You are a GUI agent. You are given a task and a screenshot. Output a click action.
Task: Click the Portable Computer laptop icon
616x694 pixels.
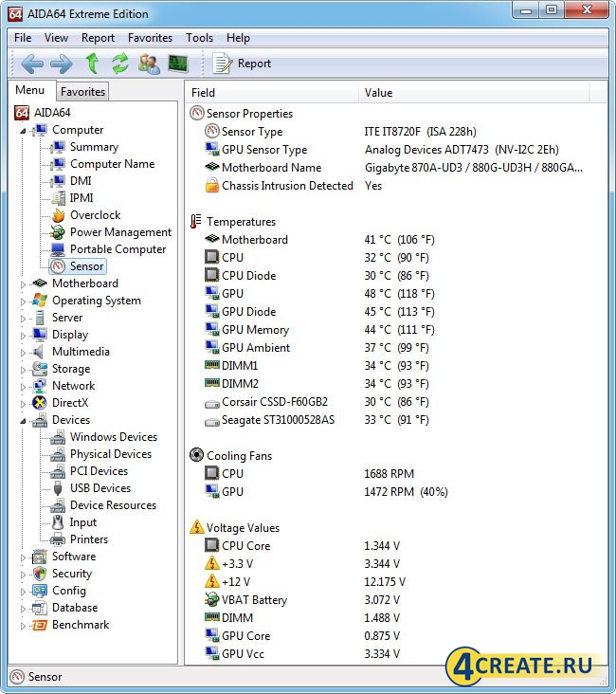pyautogui.click(x=58, y=249)
